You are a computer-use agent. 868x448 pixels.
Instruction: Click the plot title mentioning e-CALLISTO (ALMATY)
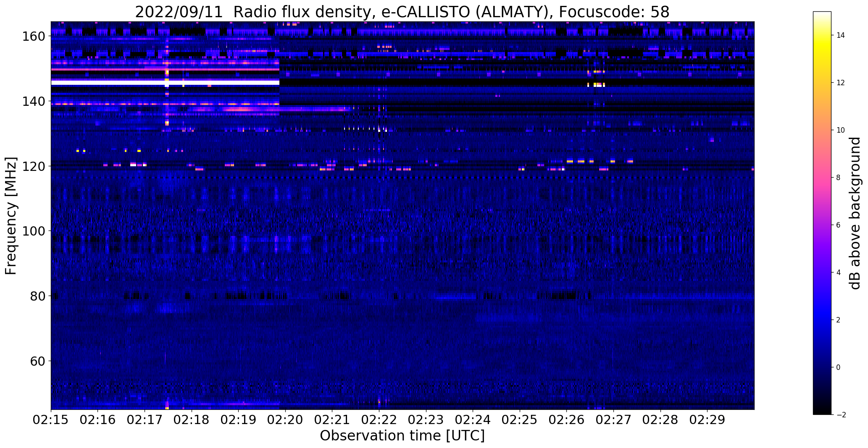[x=402, y=12]
